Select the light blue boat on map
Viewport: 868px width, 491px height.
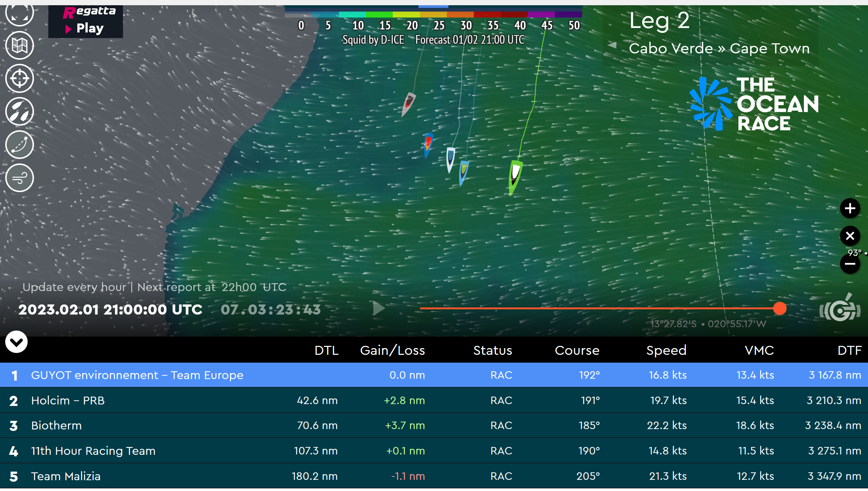[463, 173]
